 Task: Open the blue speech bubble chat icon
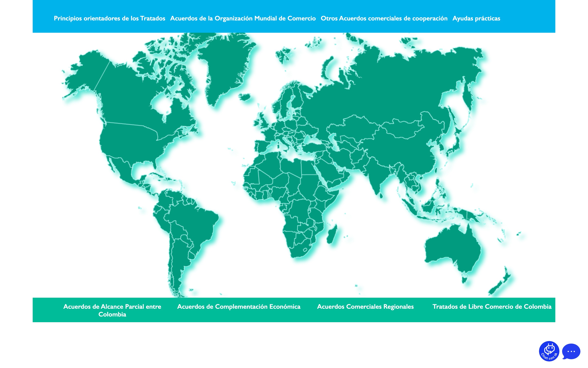coord(571,351)
